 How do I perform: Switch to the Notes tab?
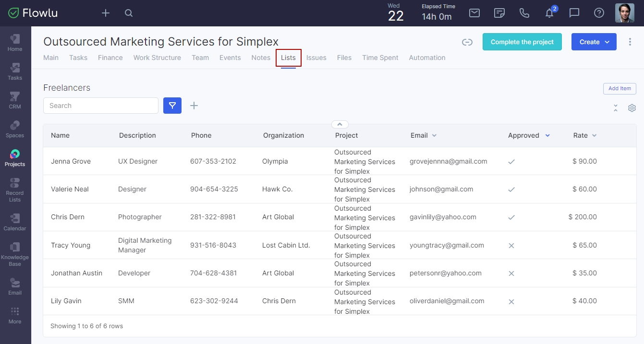click(x=261, y=58)
